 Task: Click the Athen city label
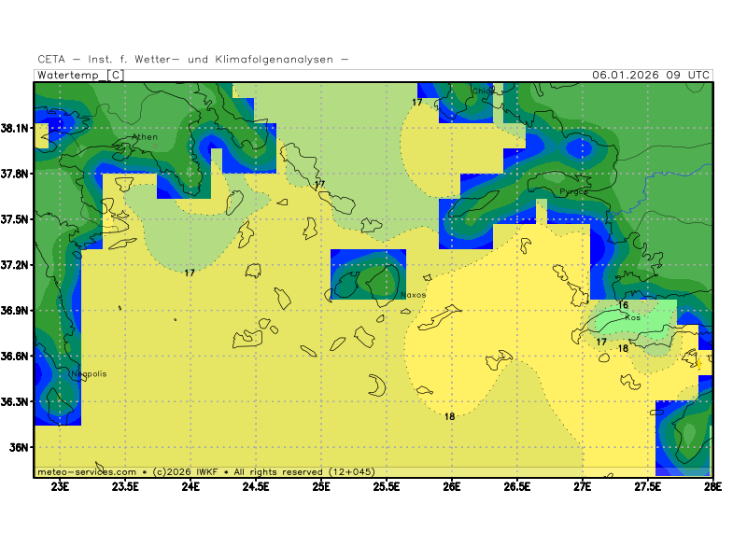[x=146, y=137]
